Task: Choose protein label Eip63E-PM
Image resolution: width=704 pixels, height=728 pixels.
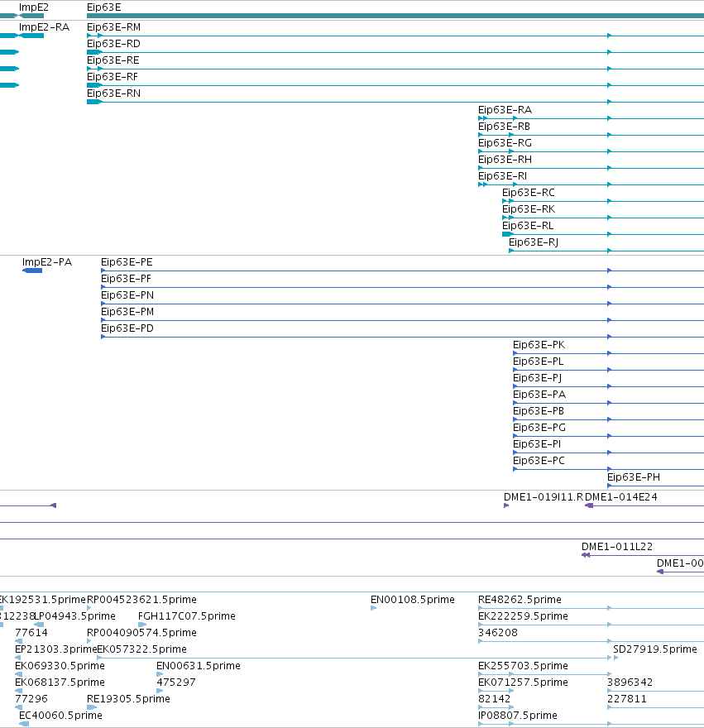Action: (127, 312)
